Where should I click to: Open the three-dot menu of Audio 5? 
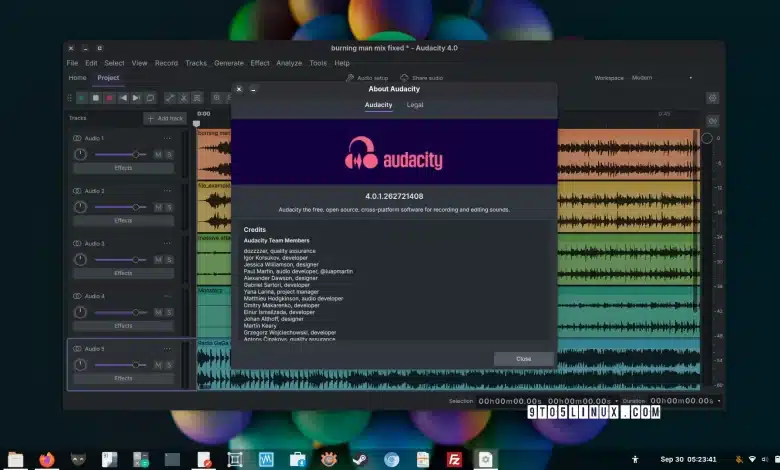(167, 349)
